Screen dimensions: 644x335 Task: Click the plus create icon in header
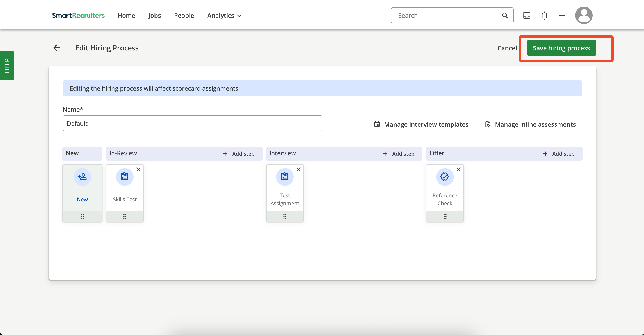point(562,16)
